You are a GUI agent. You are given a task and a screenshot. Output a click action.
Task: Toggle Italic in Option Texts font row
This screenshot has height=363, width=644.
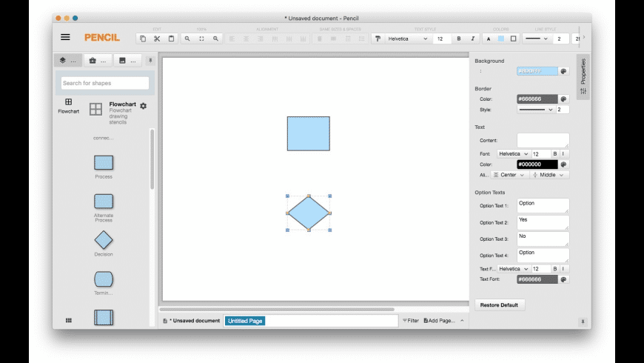pos(563,269)
